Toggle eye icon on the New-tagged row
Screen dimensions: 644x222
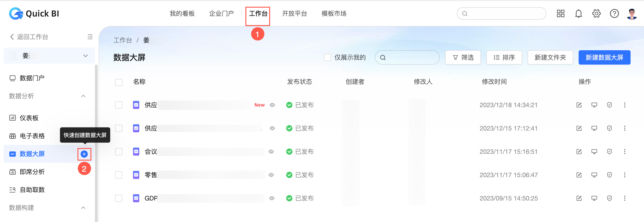pos(272,105)
